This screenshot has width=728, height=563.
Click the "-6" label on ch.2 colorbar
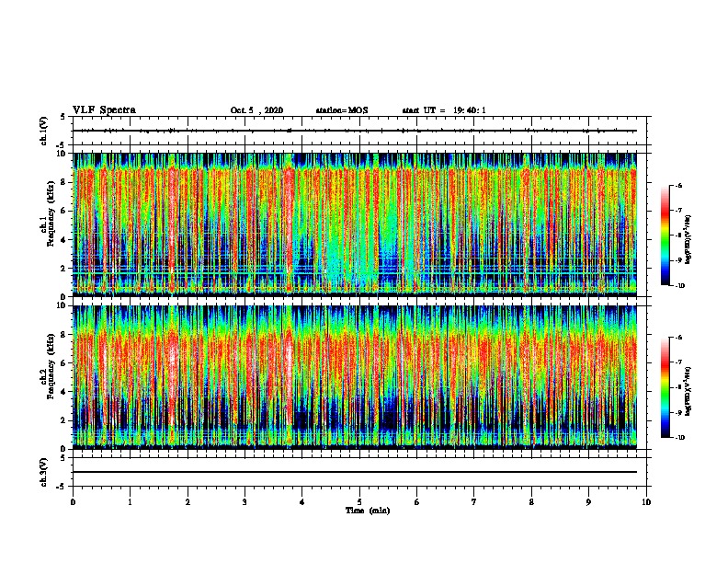678,338
